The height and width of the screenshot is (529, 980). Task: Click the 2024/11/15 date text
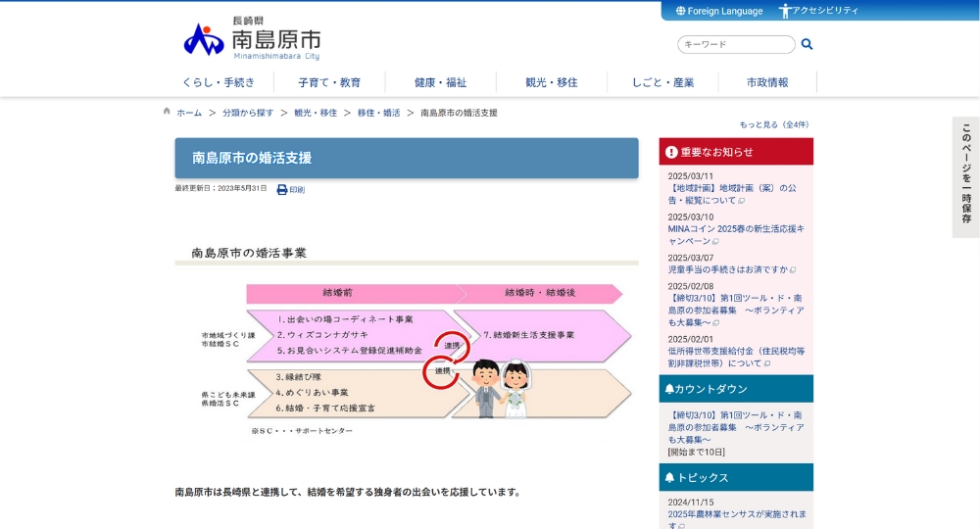pyautogui.click(x=690, y=503)
